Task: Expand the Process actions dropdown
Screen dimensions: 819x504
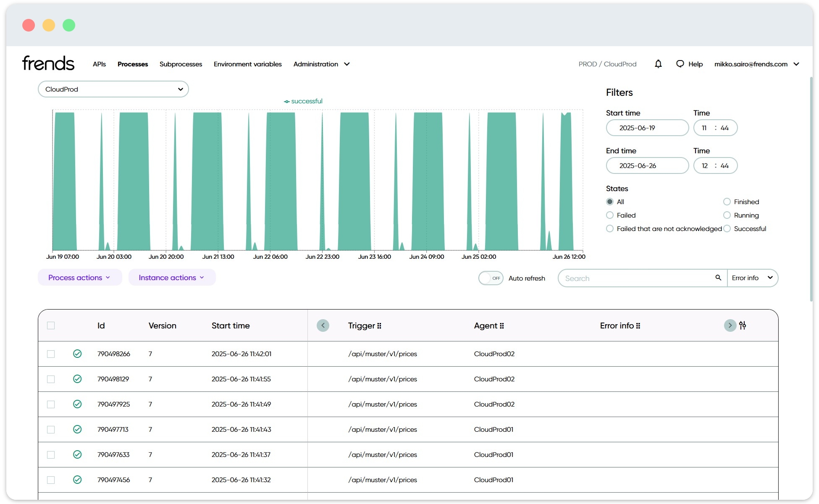Action: [79, 277]
